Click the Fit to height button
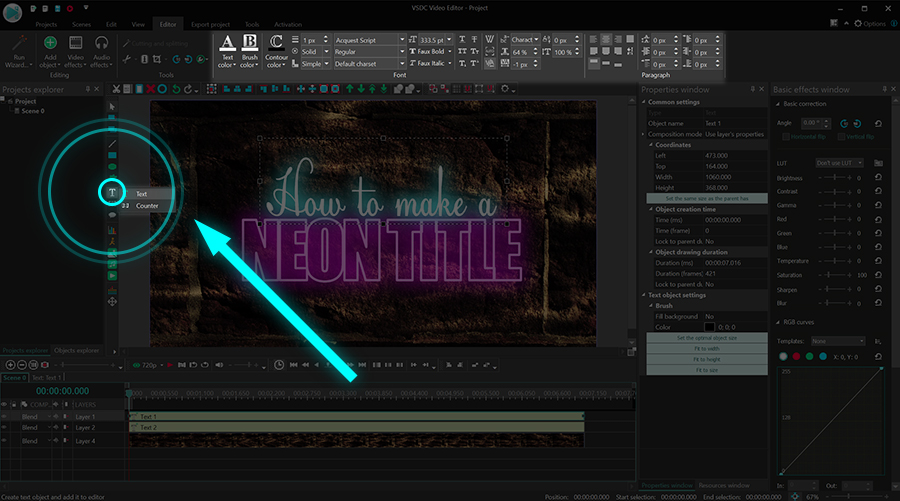The height and width of the screenshot is (501, 900). pyautogui.click(x=707, y=359)
